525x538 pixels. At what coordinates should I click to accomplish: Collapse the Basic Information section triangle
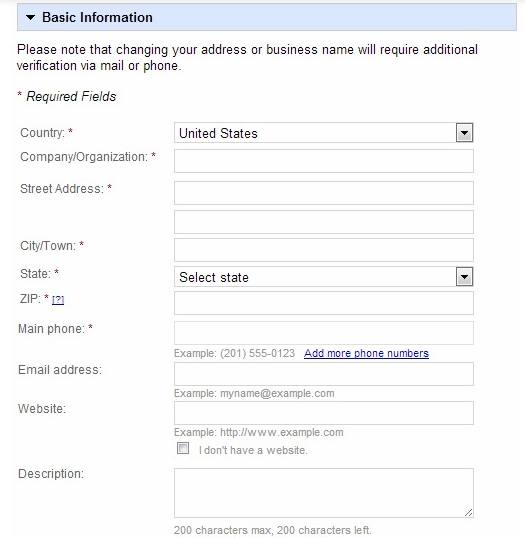(x=31, y=17)
